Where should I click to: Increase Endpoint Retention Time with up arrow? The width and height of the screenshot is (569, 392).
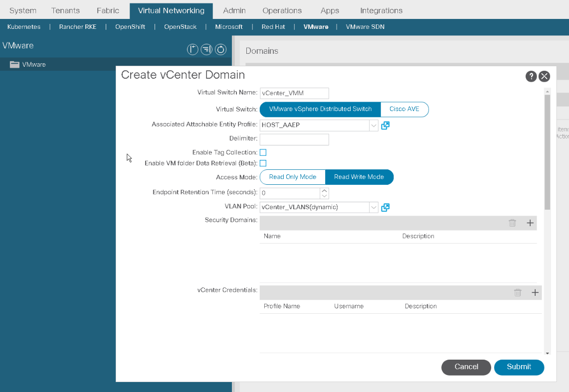325,191
